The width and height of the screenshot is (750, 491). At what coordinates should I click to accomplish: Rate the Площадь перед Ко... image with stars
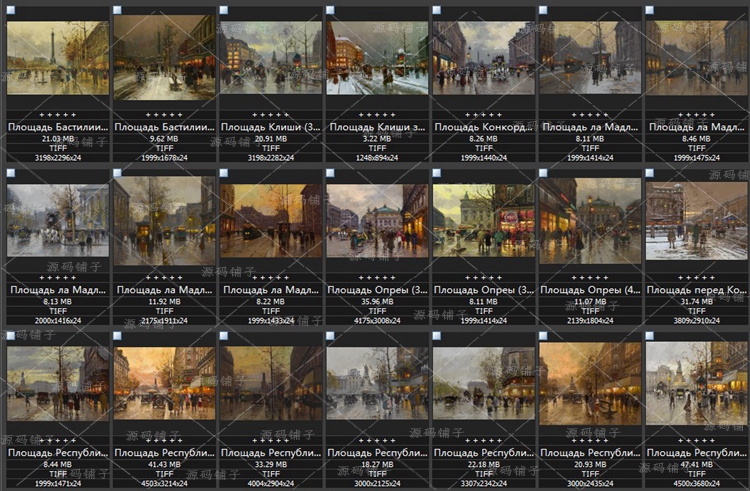pos(696,278)
